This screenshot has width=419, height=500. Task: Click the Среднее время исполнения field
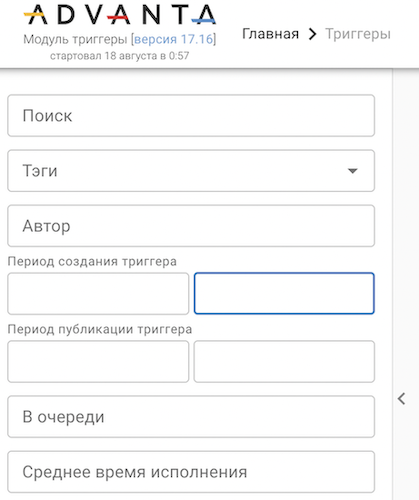click(191, 472)
